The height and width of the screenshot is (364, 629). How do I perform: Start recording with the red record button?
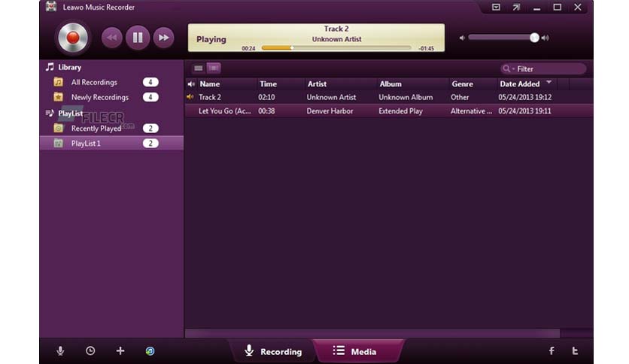[x=73, y=38]
